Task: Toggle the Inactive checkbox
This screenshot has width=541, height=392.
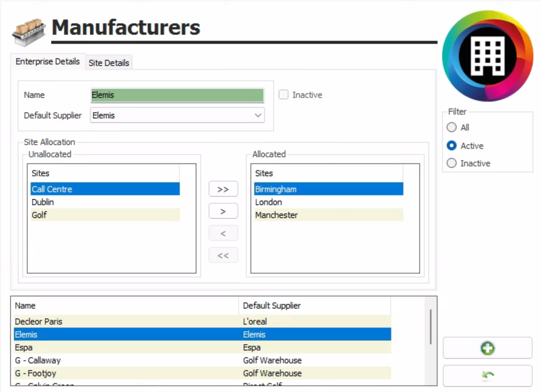Action: coord(283,94)
